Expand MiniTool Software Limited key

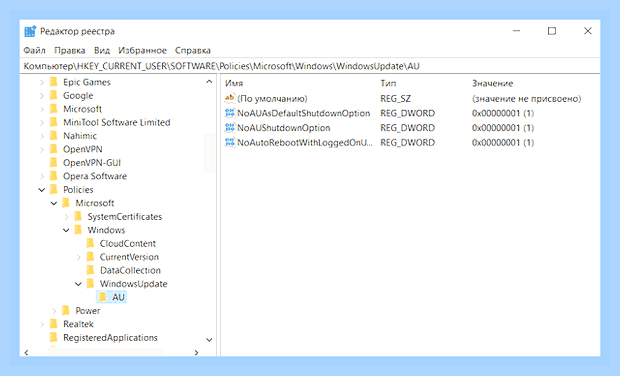click(42, 123)
